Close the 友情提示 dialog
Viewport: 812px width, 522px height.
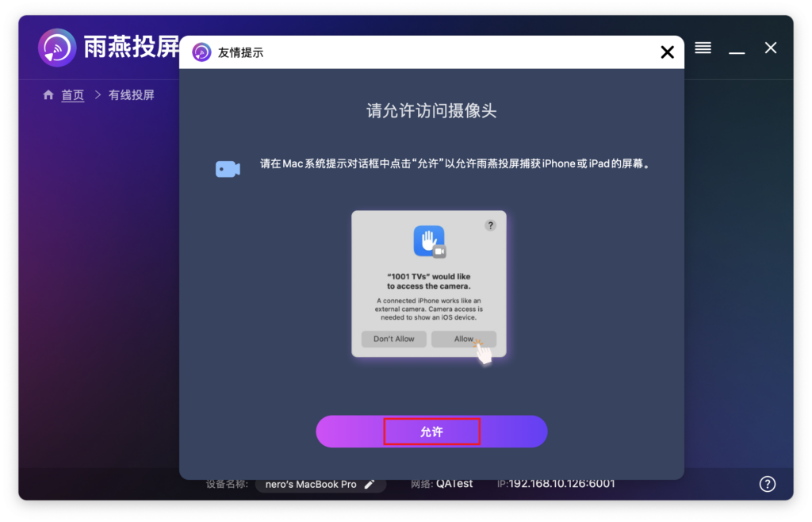tap(667, 52)
